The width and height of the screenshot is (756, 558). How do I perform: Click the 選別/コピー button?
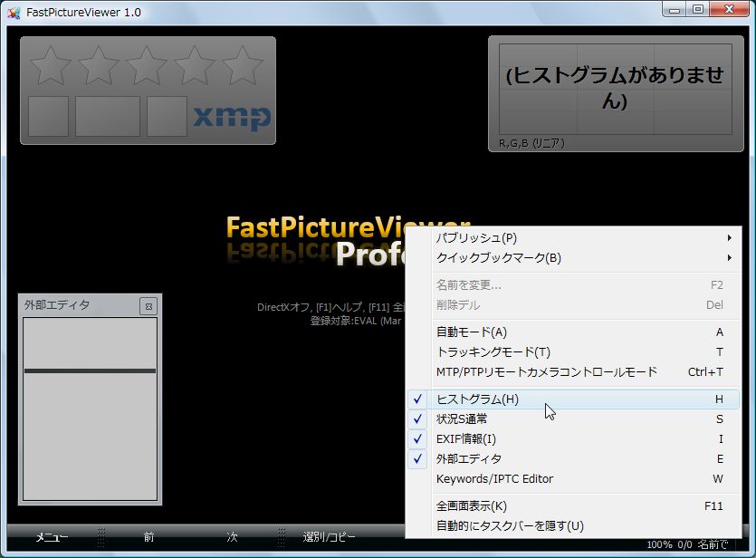pos(329,537)
